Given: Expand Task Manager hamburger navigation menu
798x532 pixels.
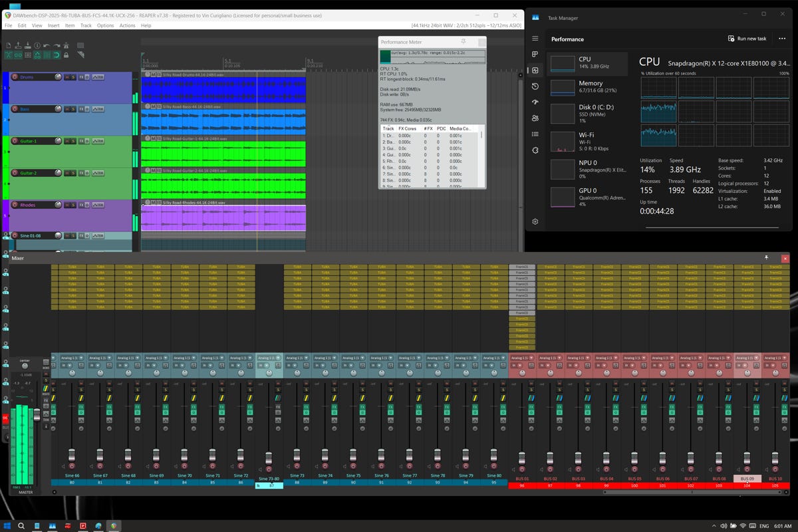Looking at the screenshot, I should tap(535, 39).
